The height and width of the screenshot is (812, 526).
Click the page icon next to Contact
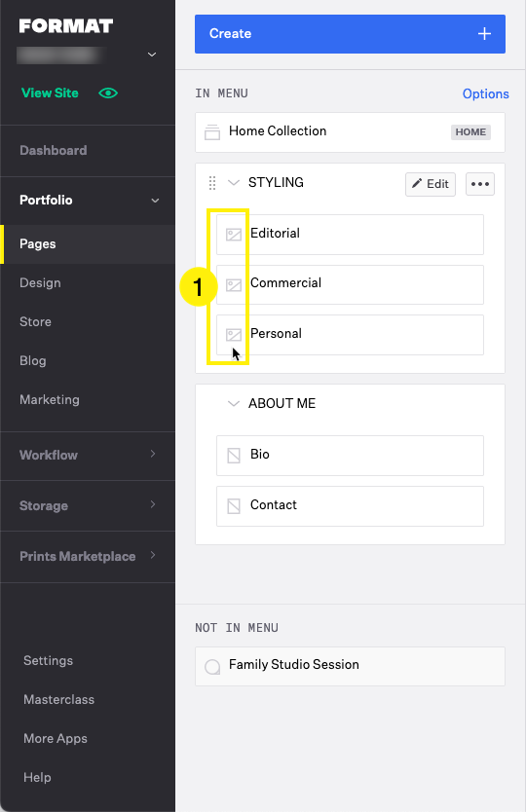tap(234, 506)
